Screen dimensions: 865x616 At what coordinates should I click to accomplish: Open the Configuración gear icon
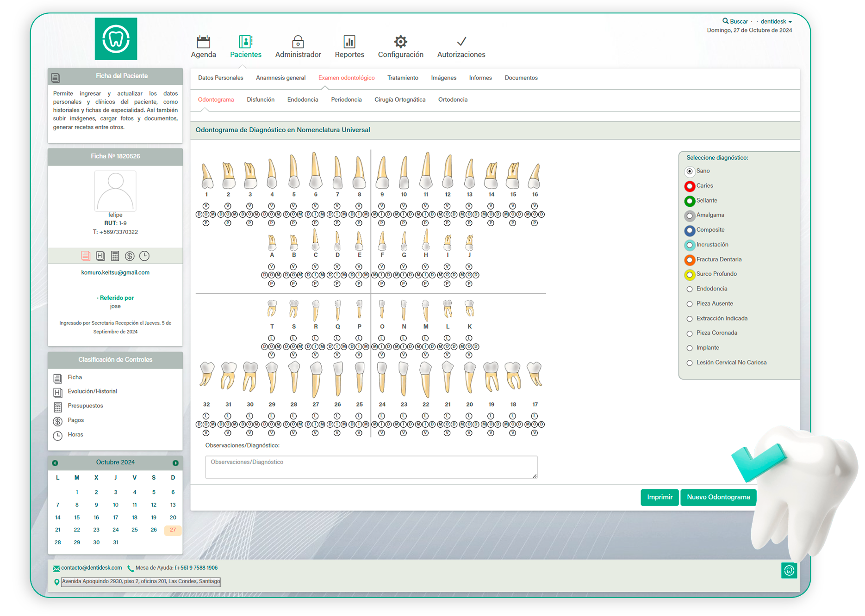click(400, 42)
